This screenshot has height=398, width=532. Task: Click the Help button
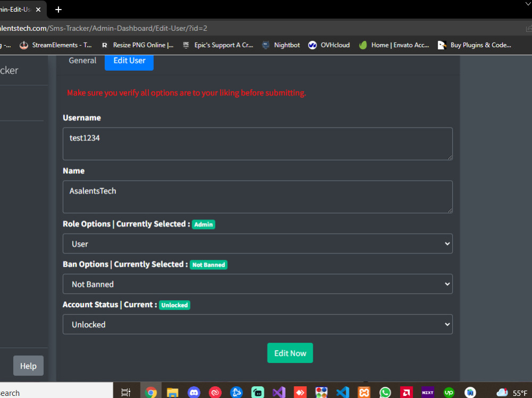point(28,366)
